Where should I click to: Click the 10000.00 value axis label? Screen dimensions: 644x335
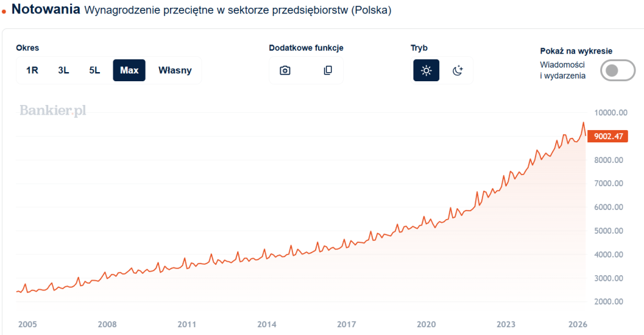point(609,113)
